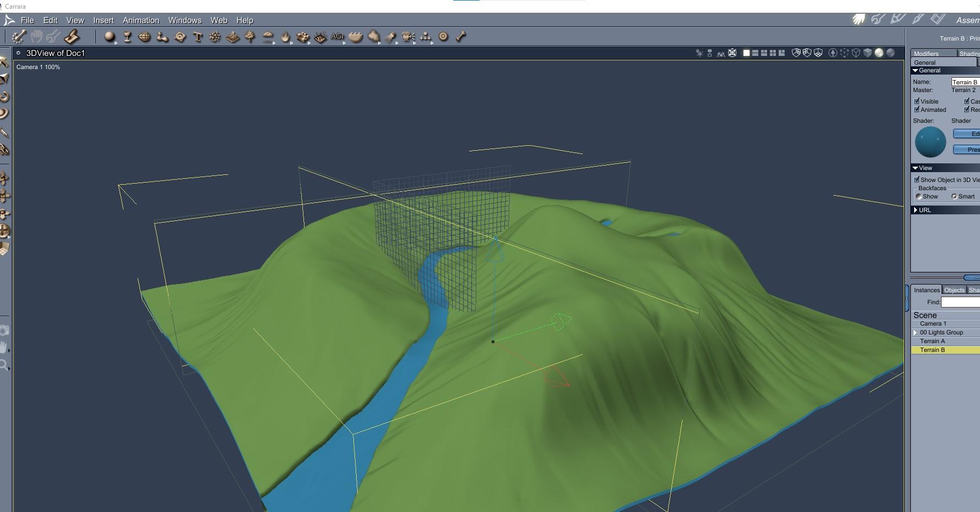Select the camera creation tool
The height and width of the screenshot is (512, 980).
408,37
